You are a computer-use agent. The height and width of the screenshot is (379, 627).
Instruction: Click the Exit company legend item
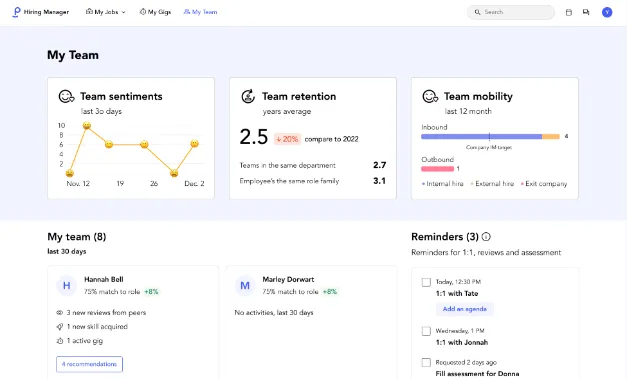pyautogui.click(x=544, y=184)
